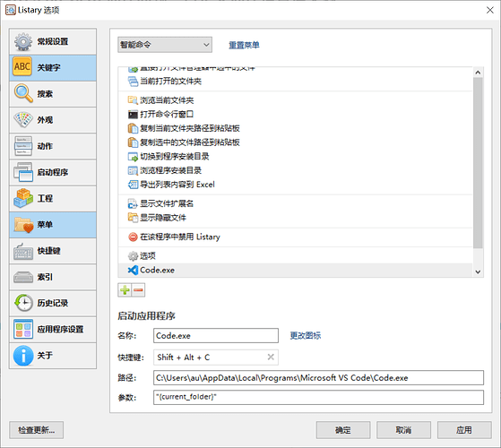Image resolution: width=501 pixels, height=448 pixels.
Task: Expand the 智能命令 dropdown
Action: [165, 45]
